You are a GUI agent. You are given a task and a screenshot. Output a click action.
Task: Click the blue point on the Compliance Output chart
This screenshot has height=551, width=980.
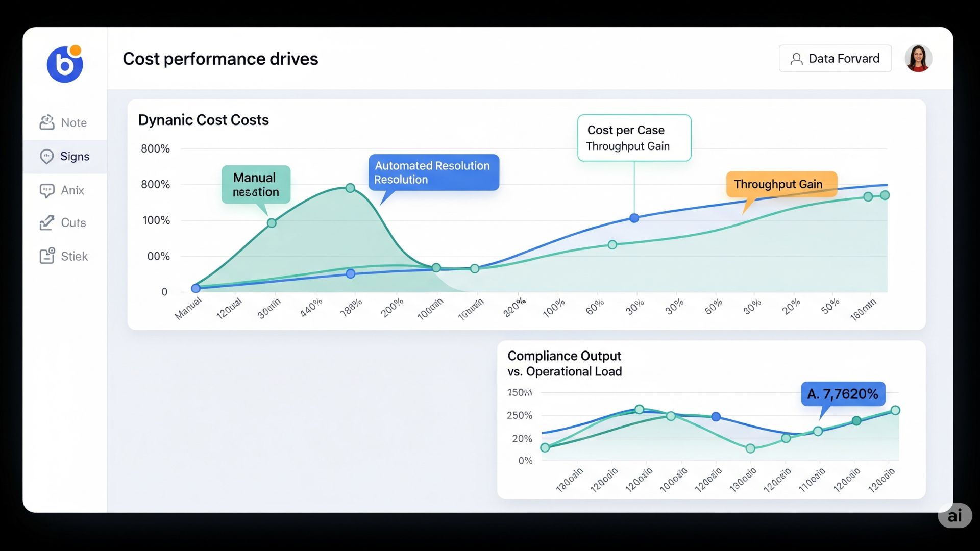click(716, 417)
